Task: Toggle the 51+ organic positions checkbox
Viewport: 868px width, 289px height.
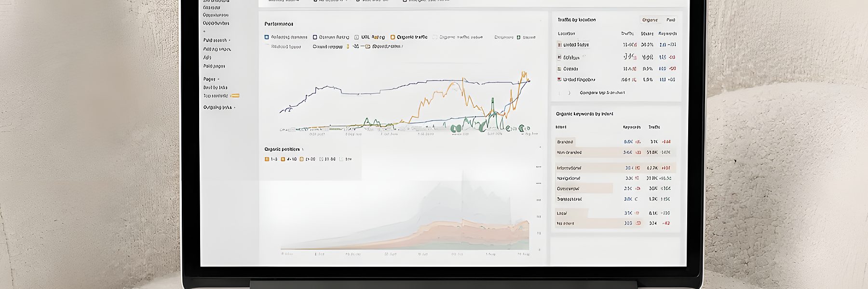Action: click(341, 159)
